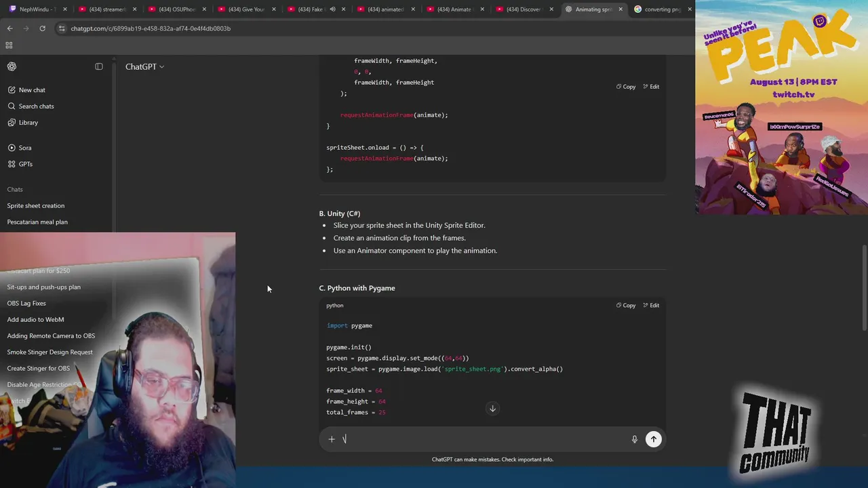Click the PEAK twitch.tv promo banner
Screen dimensions: 868x488
781,108
